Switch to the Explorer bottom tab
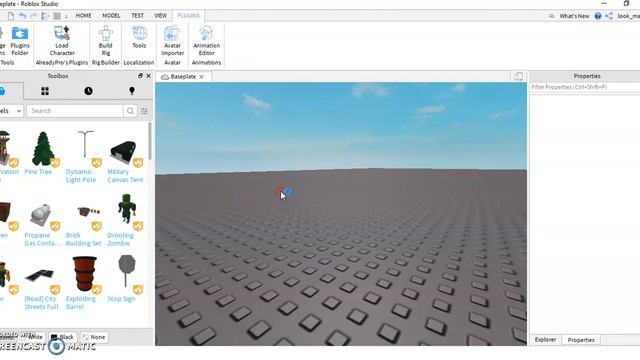Viewport: 640px width, 360px height. pyautogui.click(x=545, y=340)
